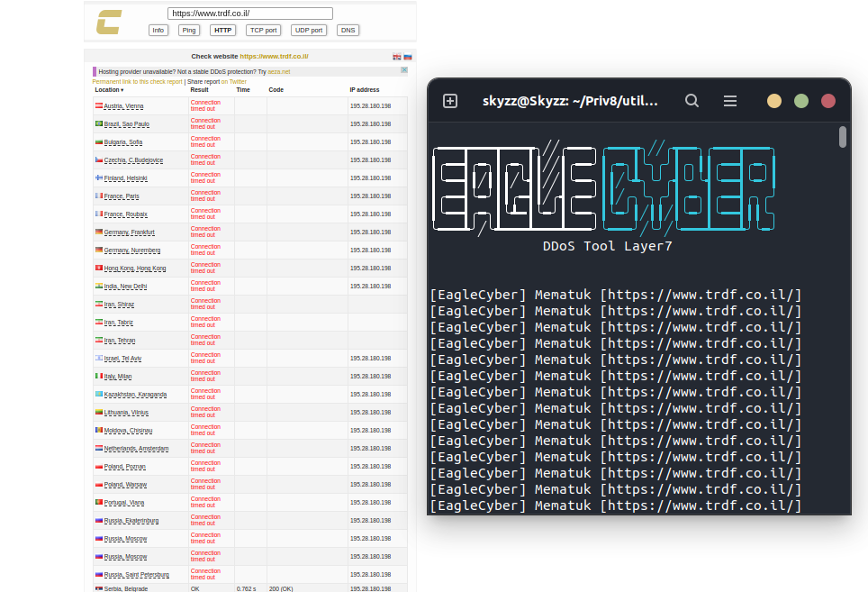Click the Czechia, C.Budejovice location
The width and height of the screenshot is (868, 592).
(x=133, y=160)
